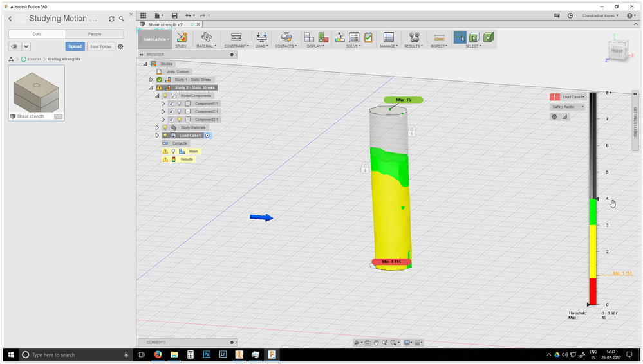Image resolution: width=643 pixels, height=364 pixels.
Task: Click the testing strenghts breadcrumb
Action: click(64, 59)
